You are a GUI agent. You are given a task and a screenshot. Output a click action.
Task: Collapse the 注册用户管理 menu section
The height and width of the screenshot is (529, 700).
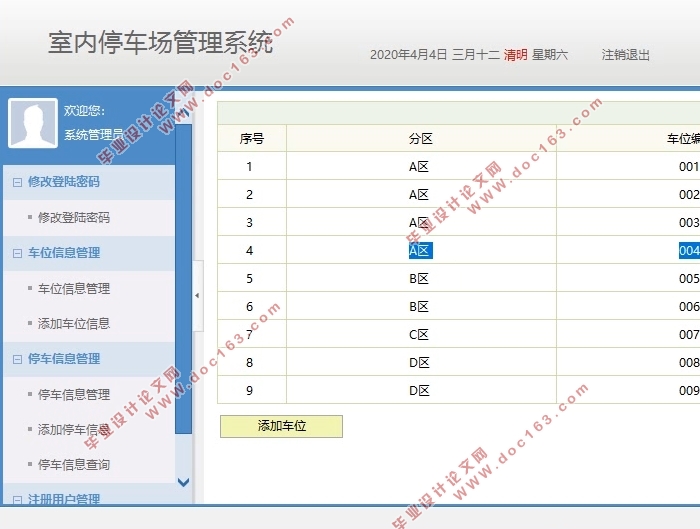coord(17,500)
